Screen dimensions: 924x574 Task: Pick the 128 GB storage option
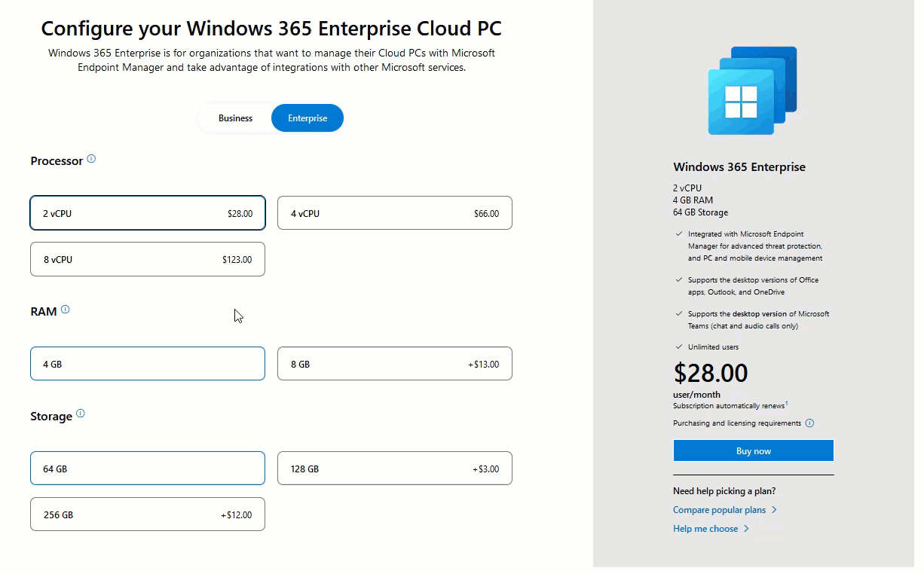tap(395, 469)
